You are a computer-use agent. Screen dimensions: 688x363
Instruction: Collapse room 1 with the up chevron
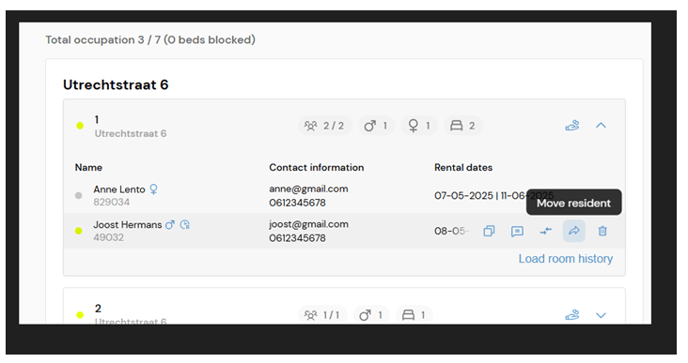[x=601, y=126]
